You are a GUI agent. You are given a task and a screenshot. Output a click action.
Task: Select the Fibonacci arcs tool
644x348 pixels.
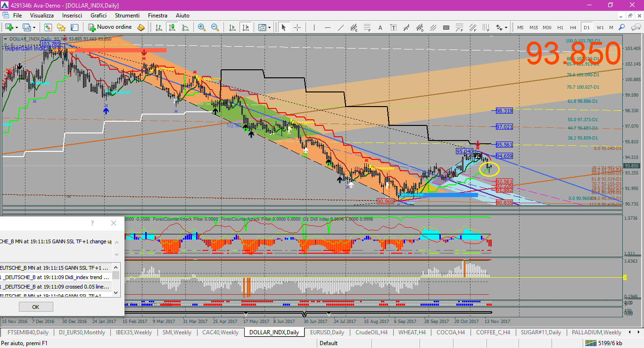(460, 27)
